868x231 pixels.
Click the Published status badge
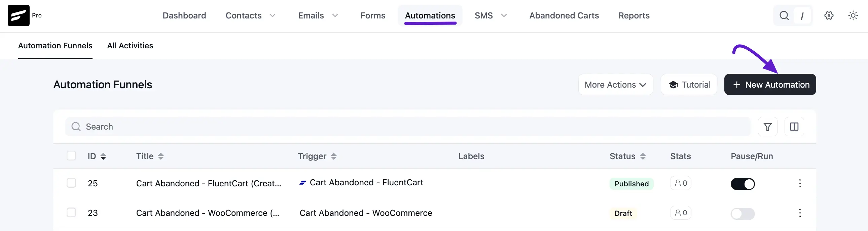click(x=631, y=184)
